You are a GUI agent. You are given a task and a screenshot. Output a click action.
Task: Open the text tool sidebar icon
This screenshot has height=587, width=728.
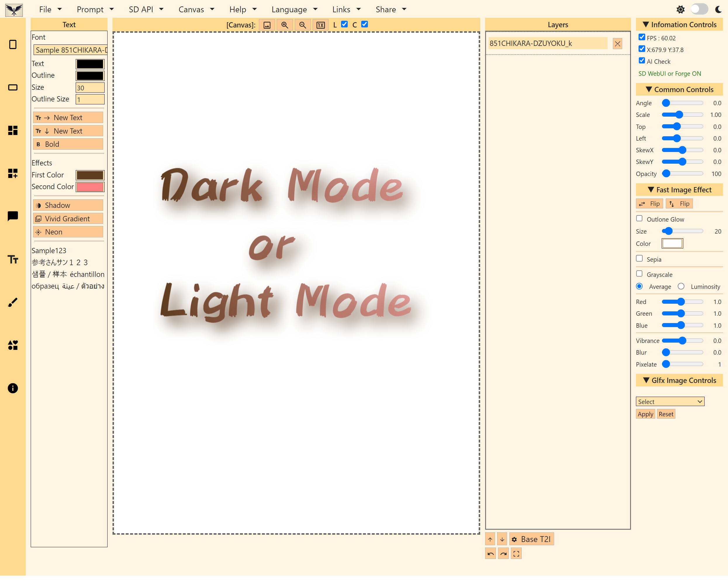pyautogui.click(x=13, y=259)
